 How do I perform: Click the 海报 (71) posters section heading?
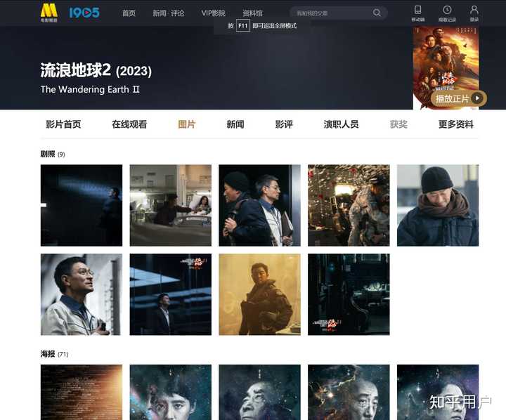click(x=54, y=354)
